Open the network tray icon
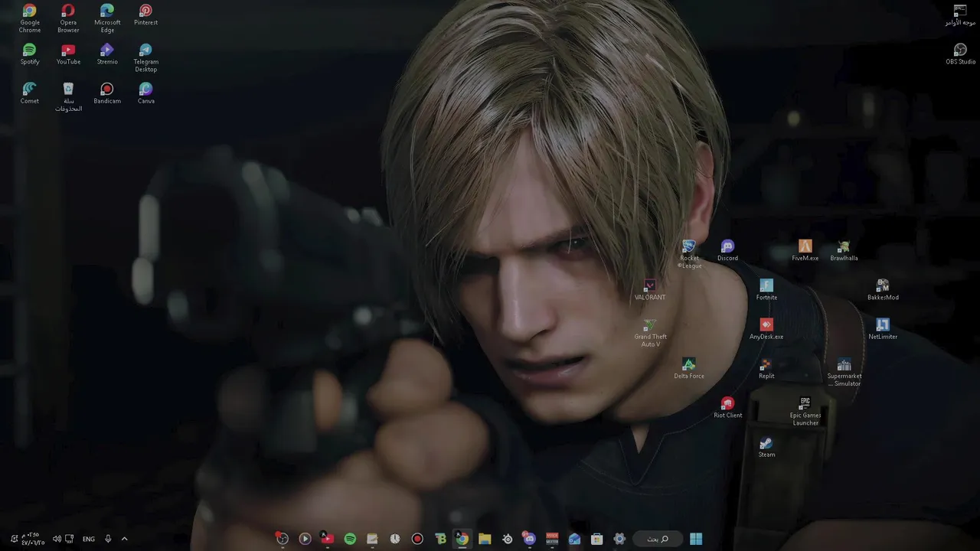 70,539
